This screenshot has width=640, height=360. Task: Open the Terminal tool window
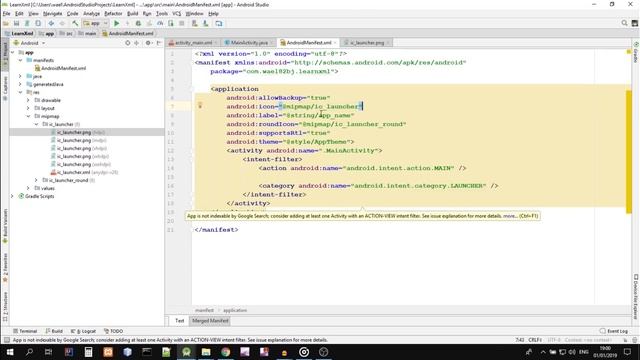25,331
